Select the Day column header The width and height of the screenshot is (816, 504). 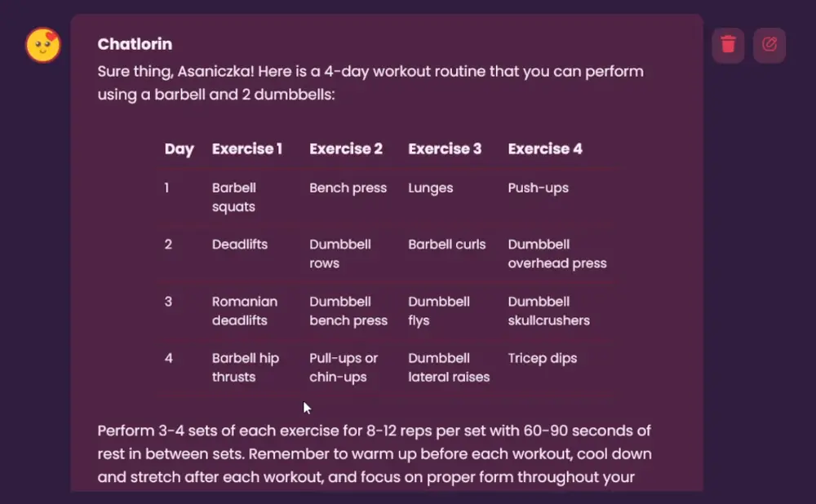click(179, 149)
